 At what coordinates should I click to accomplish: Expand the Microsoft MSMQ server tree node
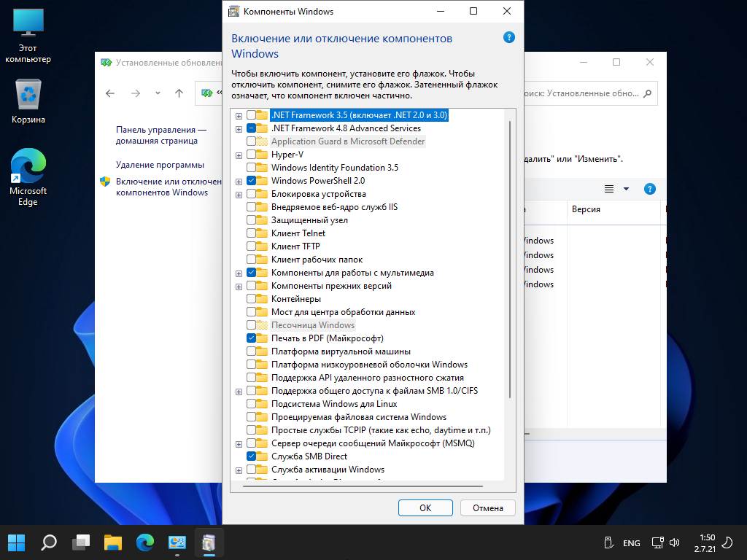coord(239,443)
